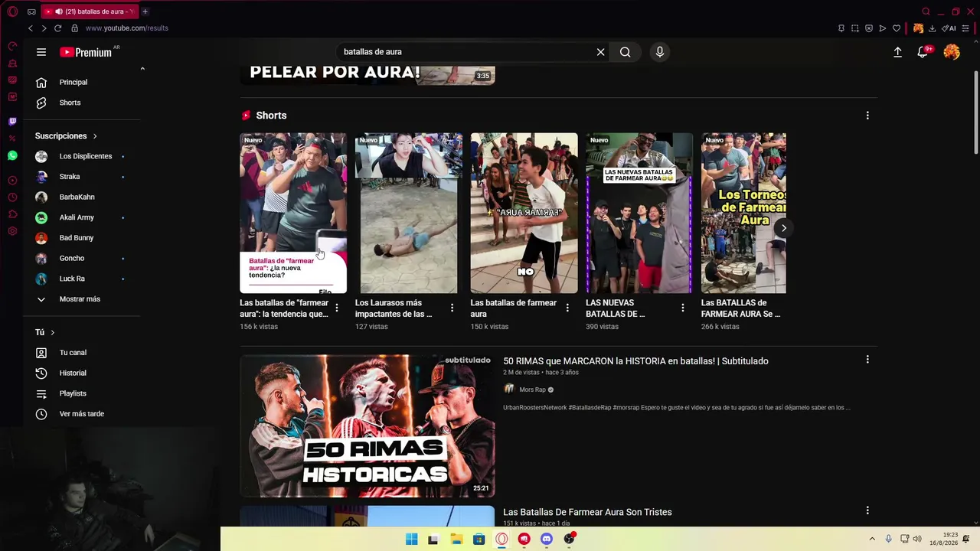Open the taskbar clock showing 19:23
Image resolution: width=980 pixels, height=551 pixels.
[944, 539]
